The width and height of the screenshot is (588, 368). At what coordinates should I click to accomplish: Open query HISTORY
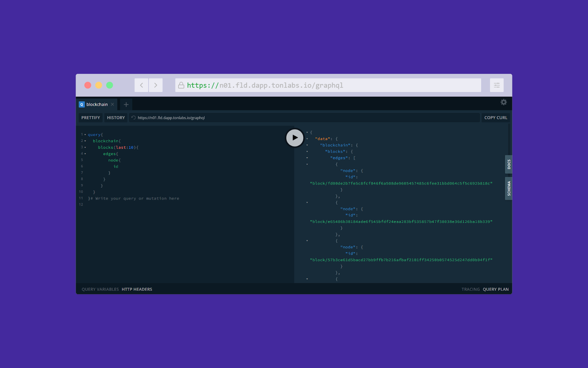coord(116,118)
